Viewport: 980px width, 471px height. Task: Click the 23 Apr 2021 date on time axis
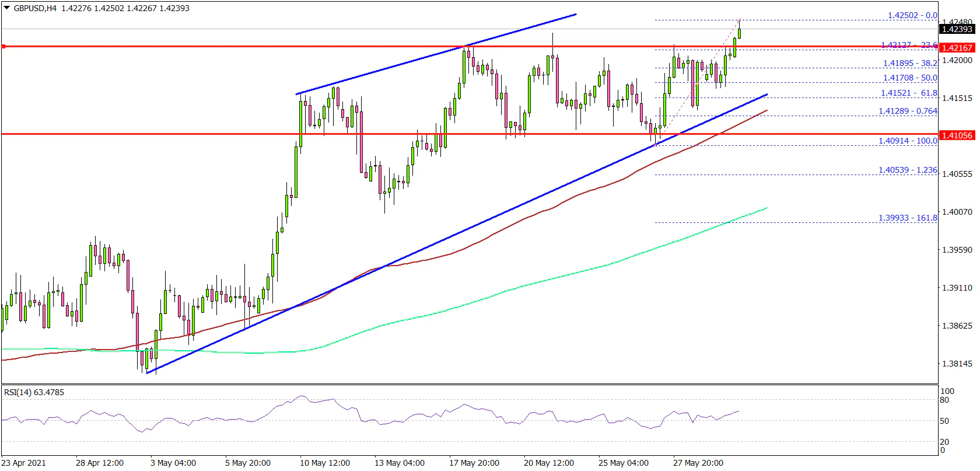(23, 463)
